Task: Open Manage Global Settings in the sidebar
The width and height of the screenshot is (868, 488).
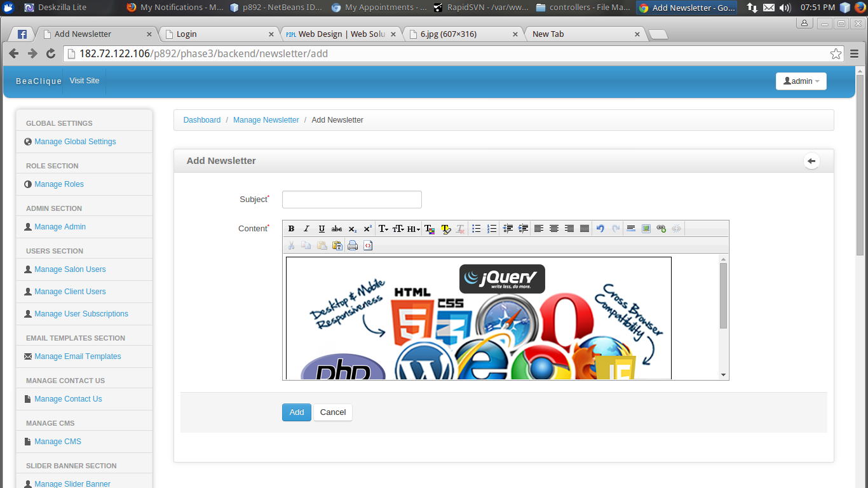Action: tap(75, 142)
